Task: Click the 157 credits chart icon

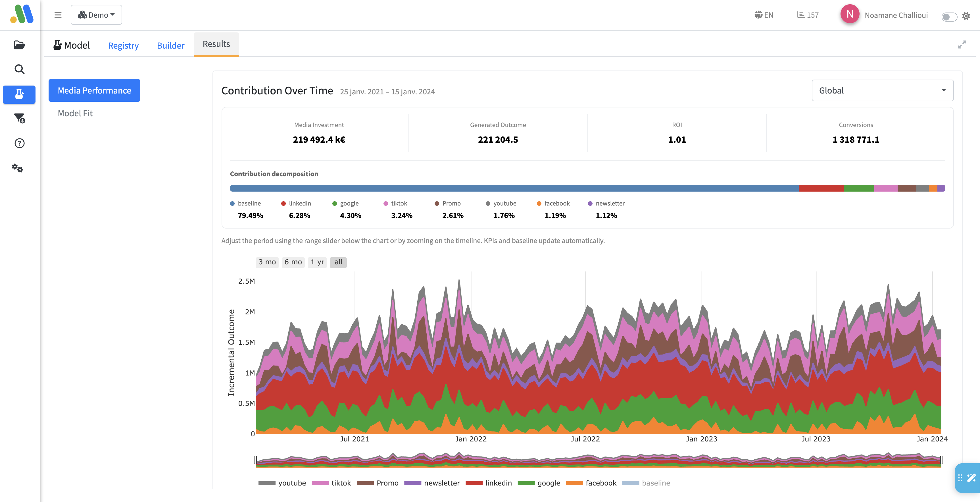Action: click(808, 15)
